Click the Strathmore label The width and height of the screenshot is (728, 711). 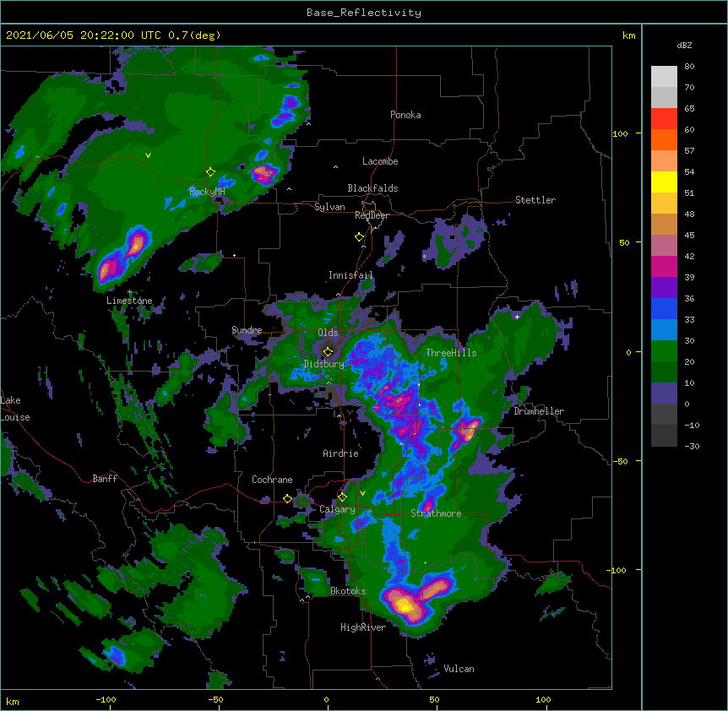pyautogui.click(x=436, y=513)
